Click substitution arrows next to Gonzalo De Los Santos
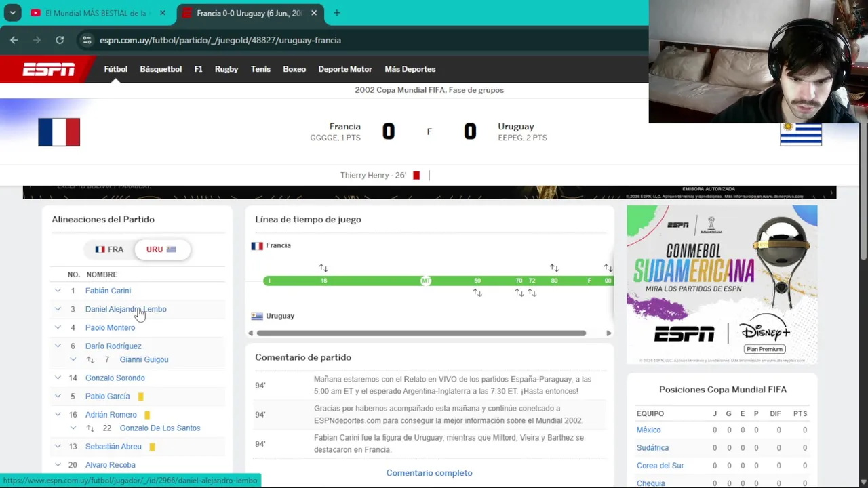Image resolution: width=868 pixels, height=488 pixels. 90,428
